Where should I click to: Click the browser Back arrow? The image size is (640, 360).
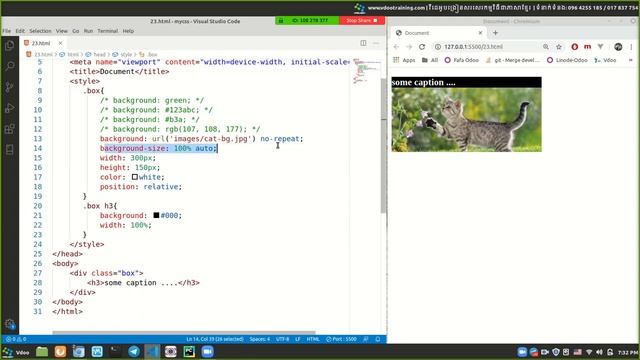coord(396,47)
